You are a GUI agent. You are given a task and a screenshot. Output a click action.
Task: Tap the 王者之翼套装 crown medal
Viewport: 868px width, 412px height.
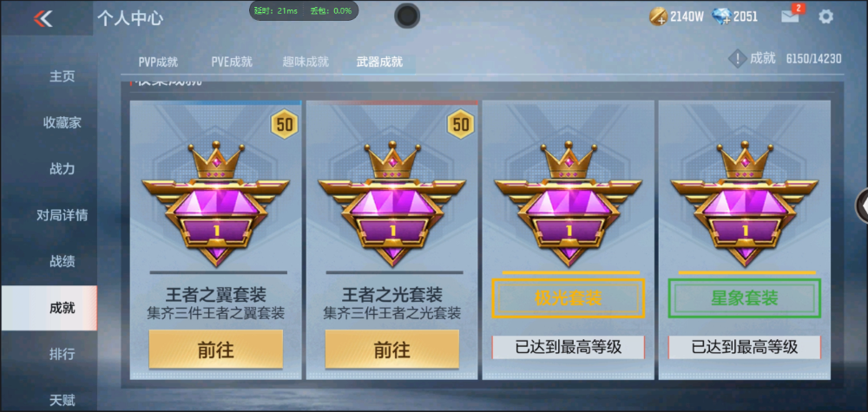tap(215, 204)
